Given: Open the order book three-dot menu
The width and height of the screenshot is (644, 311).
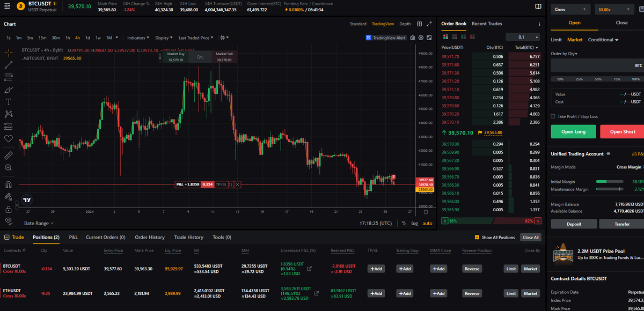Looking at the screenshot, I should [x=539, y=24].
